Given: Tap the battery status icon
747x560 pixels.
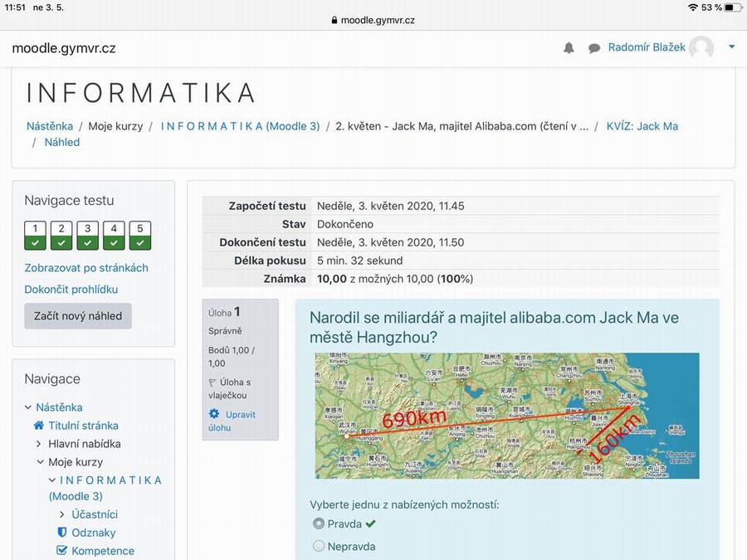Looking at the screenshot, I should [733, 7].
